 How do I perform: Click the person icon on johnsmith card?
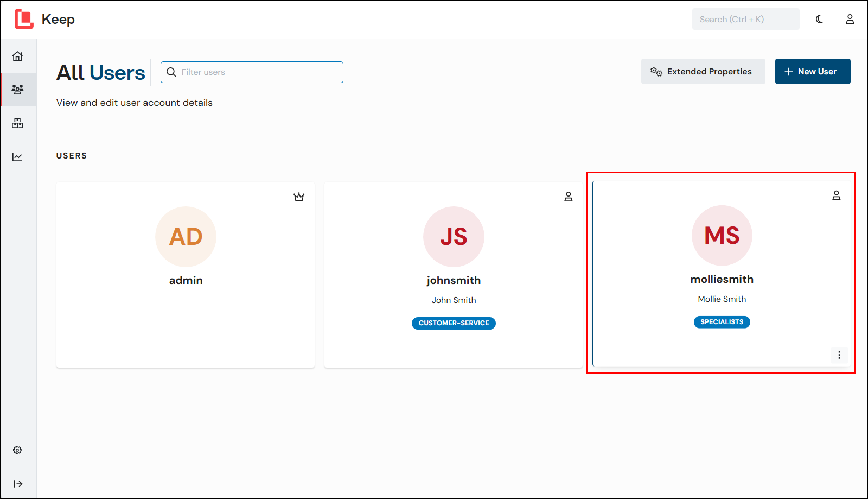pos(569,197)
